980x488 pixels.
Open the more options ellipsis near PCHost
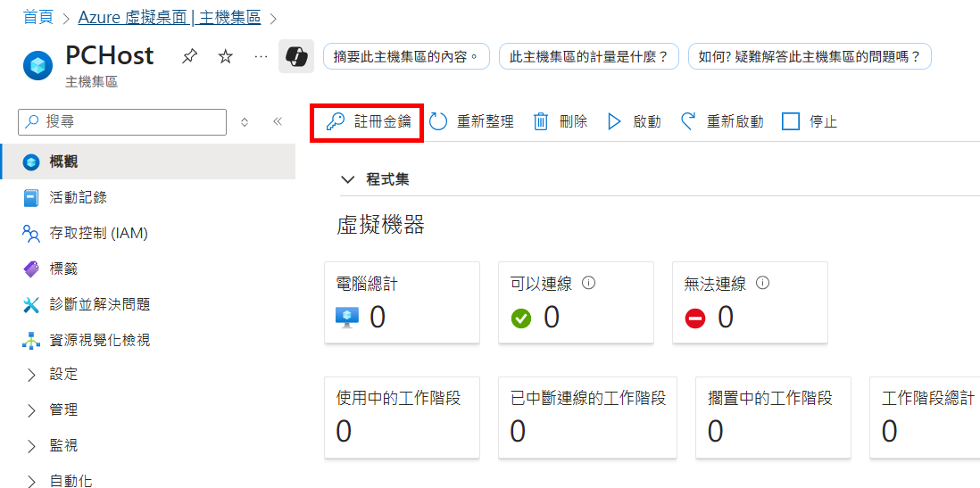tap(262, 57)
